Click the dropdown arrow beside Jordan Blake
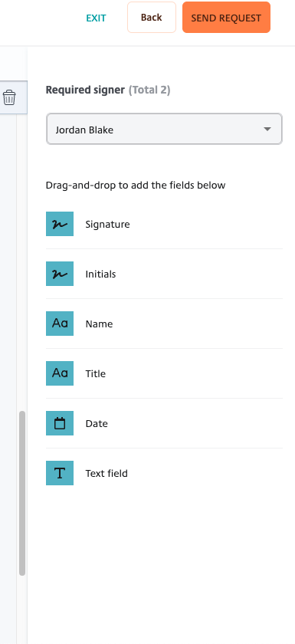Image resolution: width=295 pixels, height=644 pixels. click(267, 129)
